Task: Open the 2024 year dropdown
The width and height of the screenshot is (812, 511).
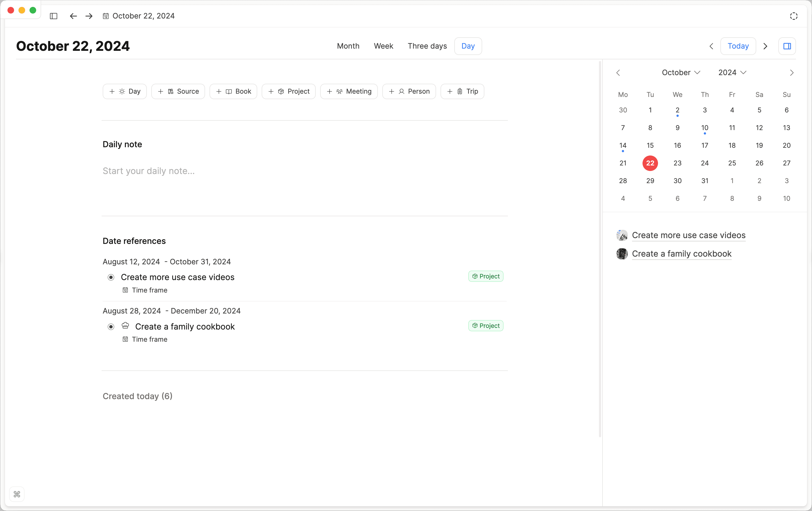Action: [x=731, y=72]
